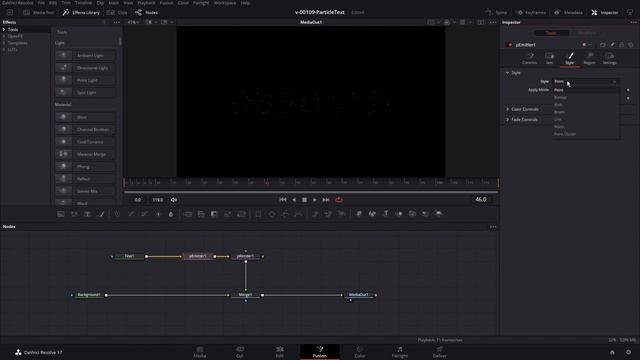Choose Bitmap from the Style list
This screenshot has height=360, width=640.
(x=585, y=97)
